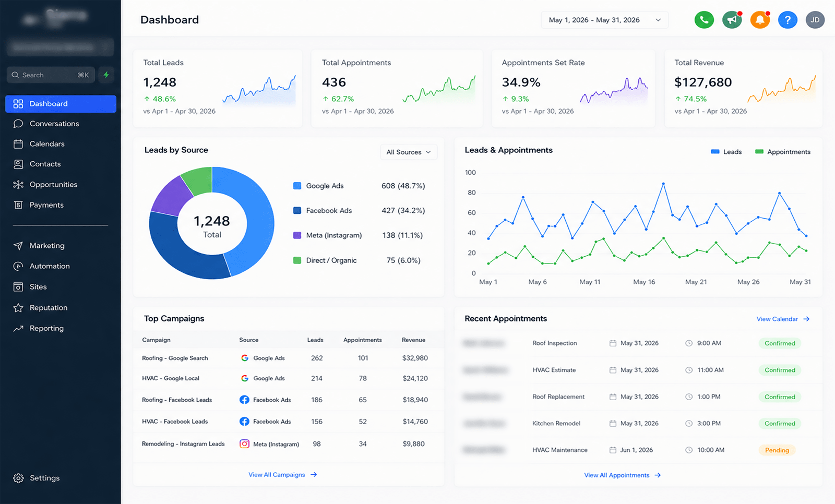
Task: Click the Roof Replacement appointment text
Action: 558,397
